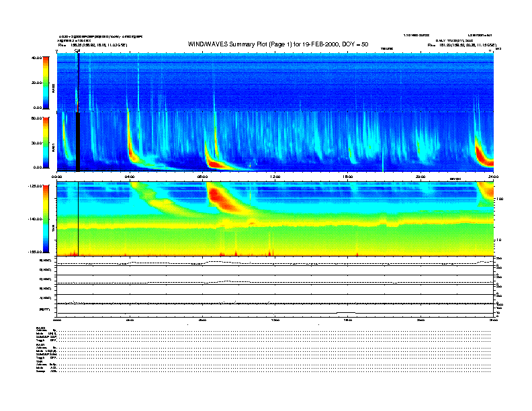532x411 pixels.
Task: Click the 00:00 tick below RAD1 spectrogram
Action: pyautogui.click(x=56, y=177)
